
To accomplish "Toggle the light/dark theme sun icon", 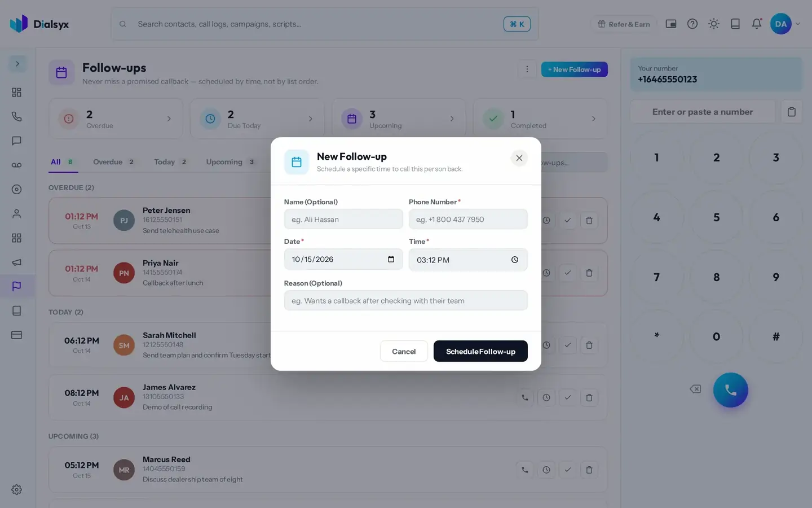I will [x=714, y=24].
